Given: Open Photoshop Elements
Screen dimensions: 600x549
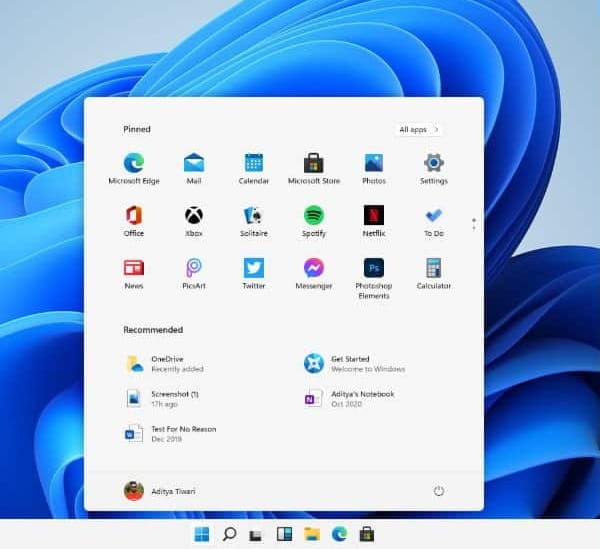Looking at the screenshot, I should [x=374, y=279].
